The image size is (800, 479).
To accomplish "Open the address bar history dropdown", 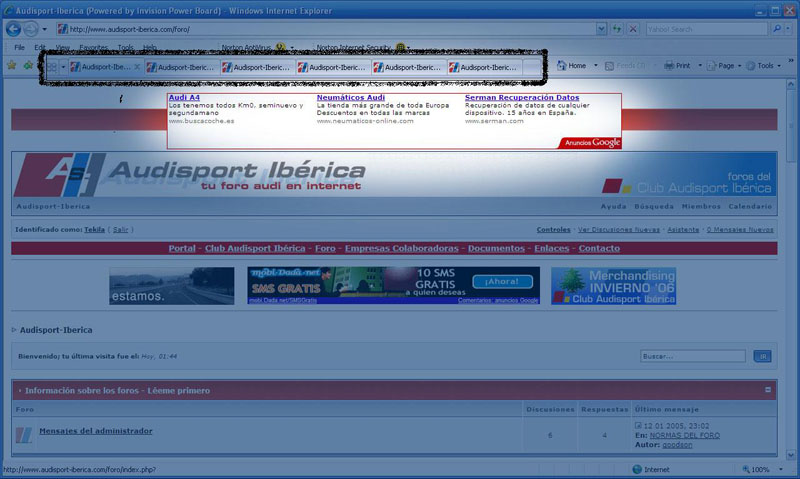I will (601, 29).
